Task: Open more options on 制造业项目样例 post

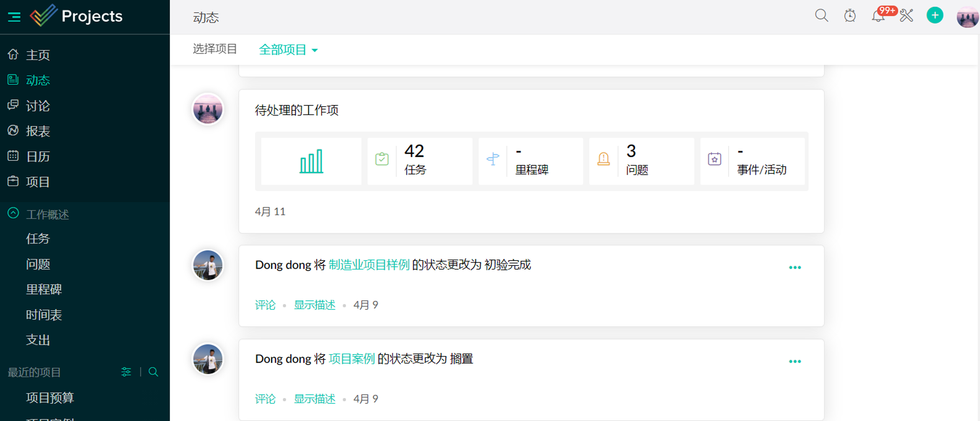Action: click(794, 268)
